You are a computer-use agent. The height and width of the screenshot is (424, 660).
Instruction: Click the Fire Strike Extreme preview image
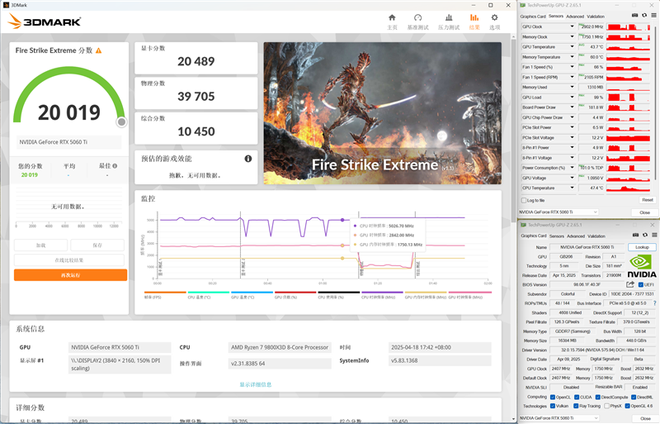point(382,113)
